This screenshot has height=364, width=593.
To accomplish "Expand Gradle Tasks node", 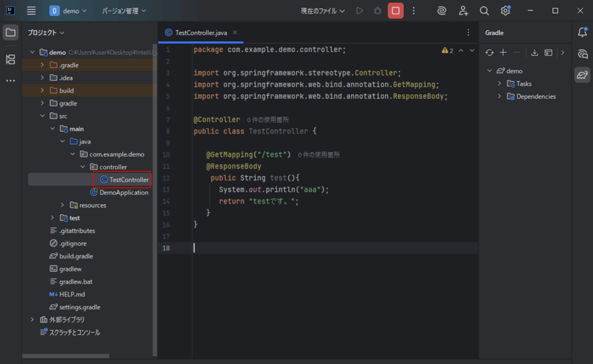I will 499,83.
